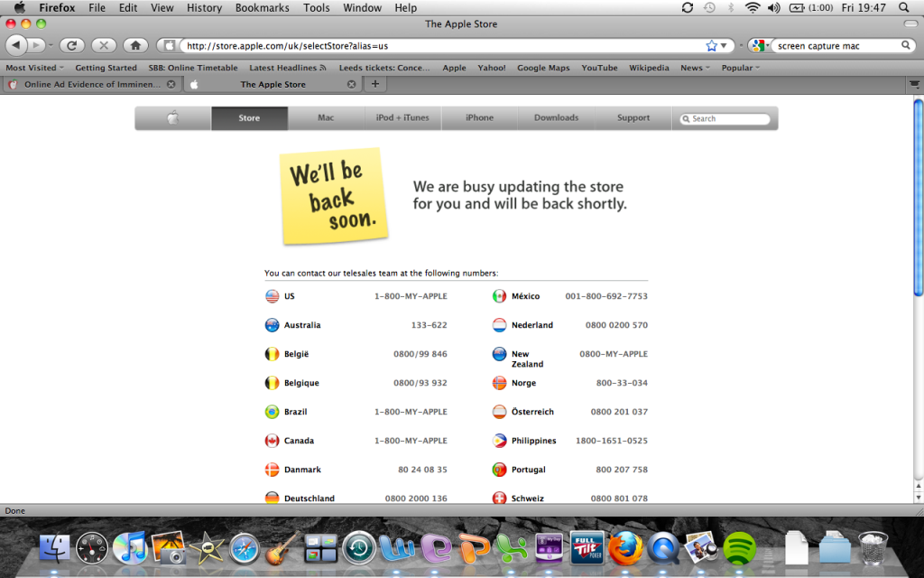924x578 pixels.
Task: Open QuickTime Player from the dock
Action: 663,548
